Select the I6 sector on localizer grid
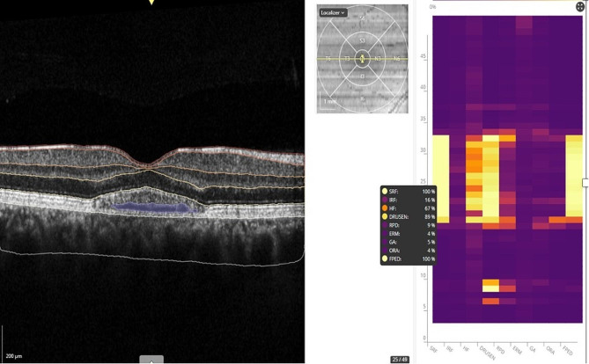The width and height of the screenshot is (589, 364). tap(362, 99)
